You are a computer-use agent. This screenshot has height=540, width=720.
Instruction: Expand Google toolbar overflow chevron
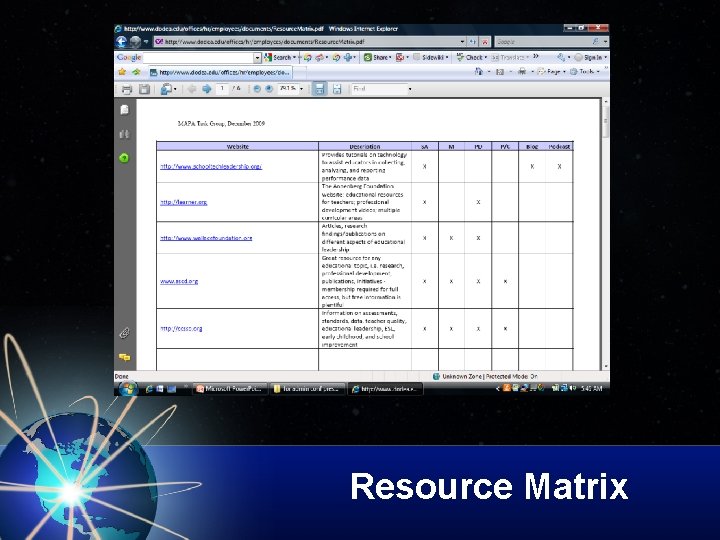pyautogui.click(x=535, y=57)
